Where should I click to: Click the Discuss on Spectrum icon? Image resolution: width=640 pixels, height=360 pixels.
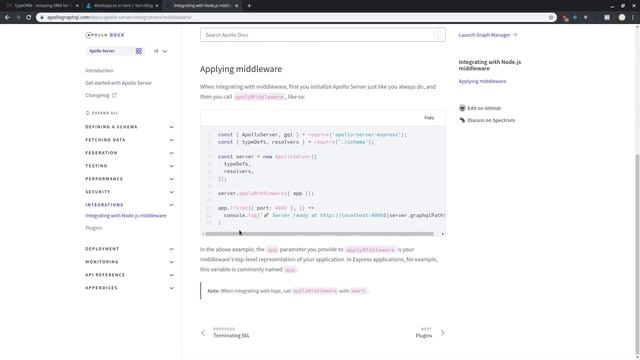coord(462,120)
